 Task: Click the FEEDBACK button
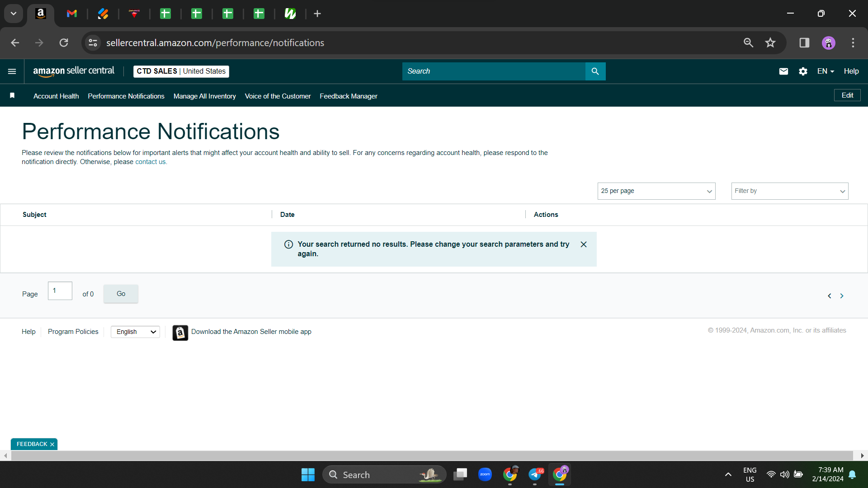point(32,445)
